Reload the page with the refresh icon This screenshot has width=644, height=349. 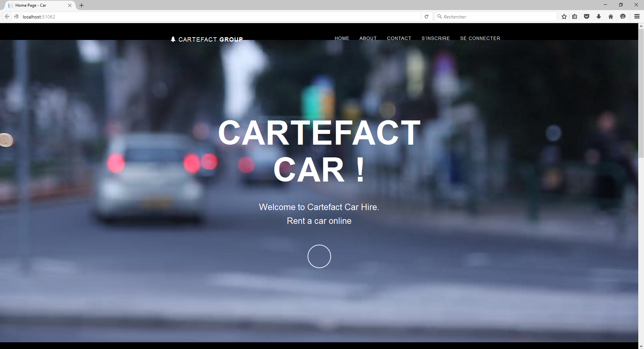click(x=426, y=16)
